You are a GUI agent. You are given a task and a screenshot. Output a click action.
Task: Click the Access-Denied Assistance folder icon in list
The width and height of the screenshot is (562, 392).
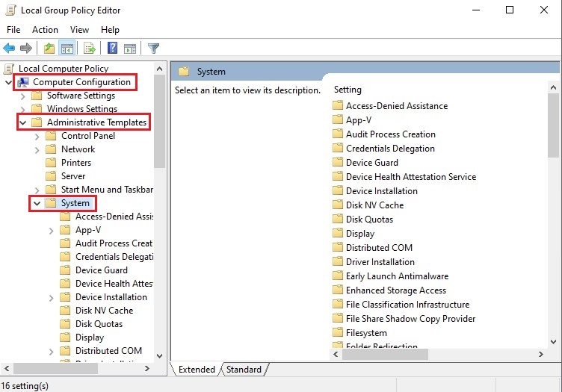point(338,105)
